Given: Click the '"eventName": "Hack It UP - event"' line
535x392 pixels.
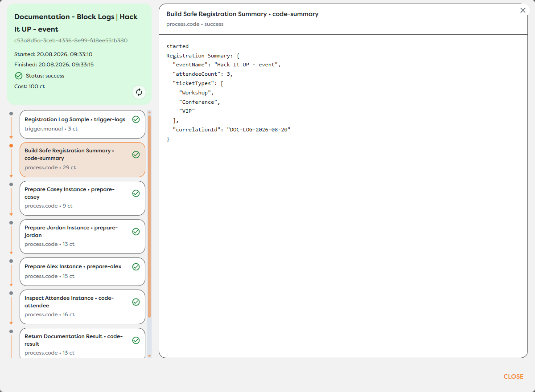Looking at the screenshot, I should pyautogui.click(x=227, y=65).
